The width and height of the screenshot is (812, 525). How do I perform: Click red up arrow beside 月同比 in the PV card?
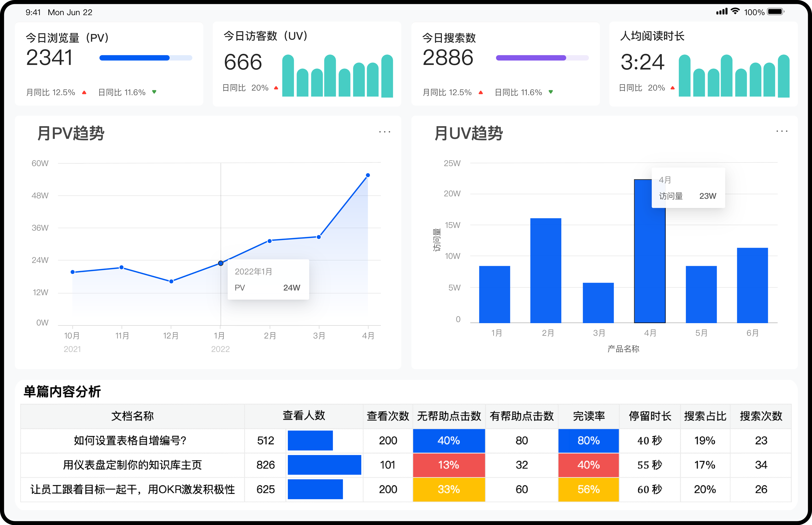84,92
